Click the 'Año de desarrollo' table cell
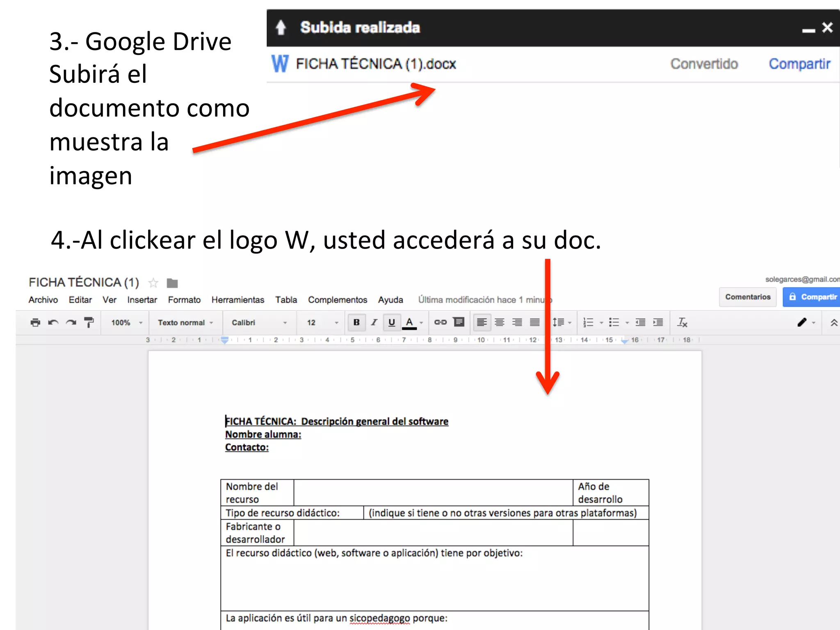Screen dimensions: 840x630 click(x=611, y=493)
